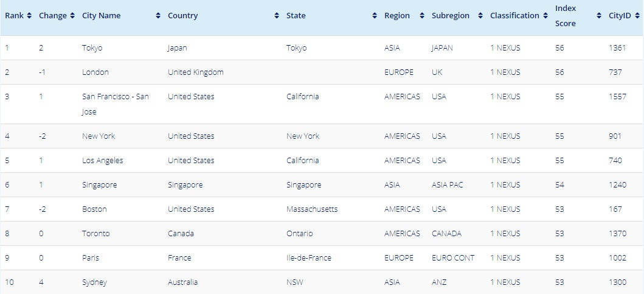Viewport: 644px width, 294px height.
Task: Select Massachusetts in the Boston row
Action: 312,209
